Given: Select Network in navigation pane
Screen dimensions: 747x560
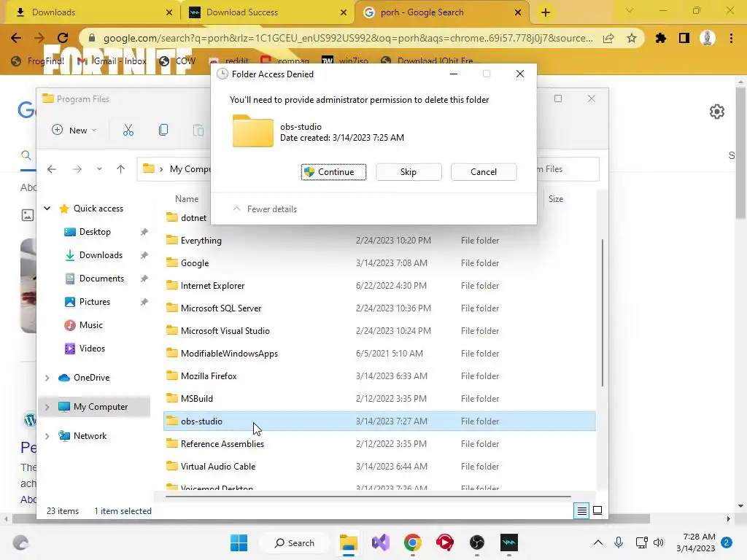Looking at the screenshot, I should pos(90,436).
